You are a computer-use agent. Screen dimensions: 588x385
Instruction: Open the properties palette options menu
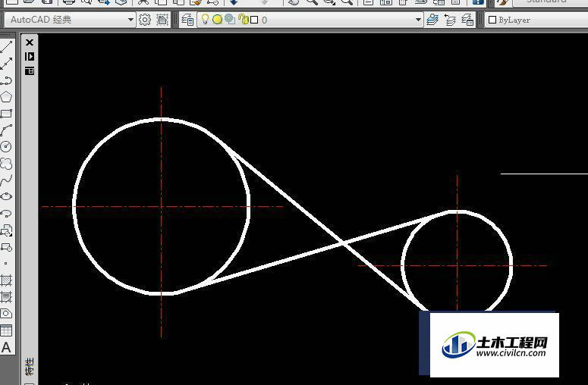(30, 70)
